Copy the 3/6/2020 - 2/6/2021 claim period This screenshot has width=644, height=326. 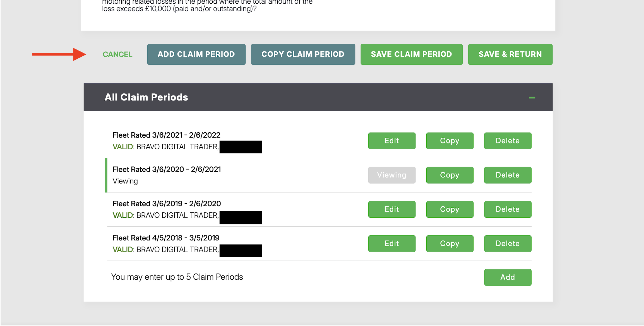point(450,175)
